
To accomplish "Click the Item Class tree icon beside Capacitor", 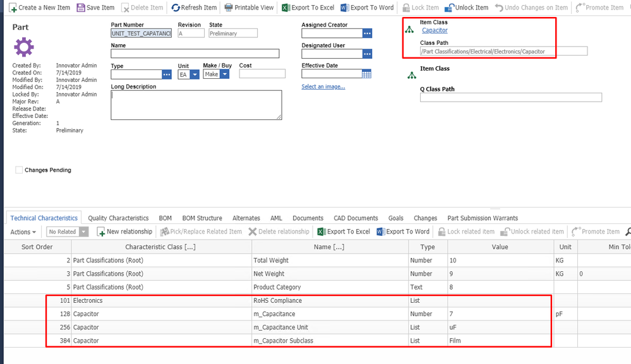I will 410,30.
